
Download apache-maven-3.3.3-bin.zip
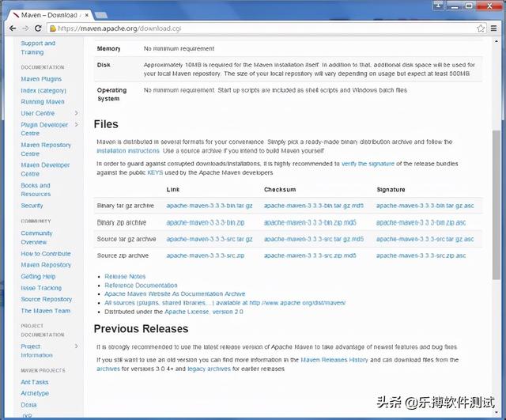pos(206,222)
